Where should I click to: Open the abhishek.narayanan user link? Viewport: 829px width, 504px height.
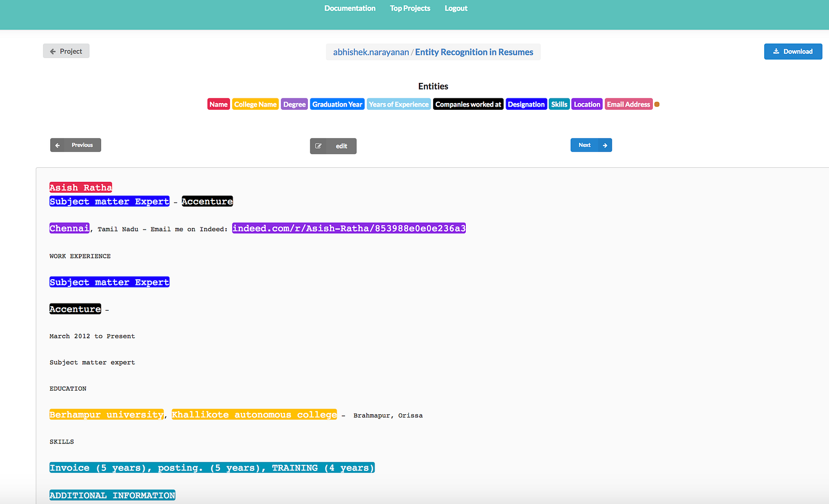click(371, 52)
